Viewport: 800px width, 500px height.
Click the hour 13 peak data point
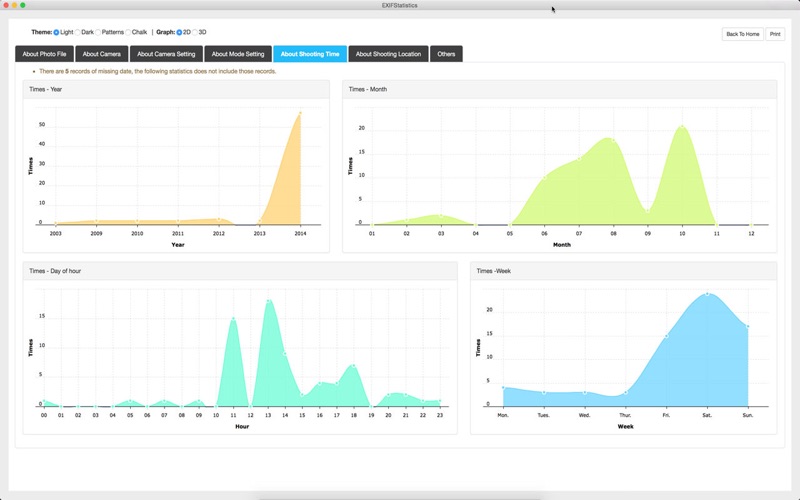pyautogui.click(x=268, y=301)
